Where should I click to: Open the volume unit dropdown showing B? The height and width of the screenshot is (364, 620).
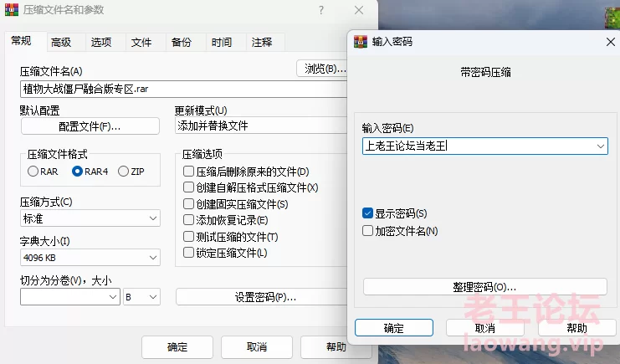coord(142,297)
